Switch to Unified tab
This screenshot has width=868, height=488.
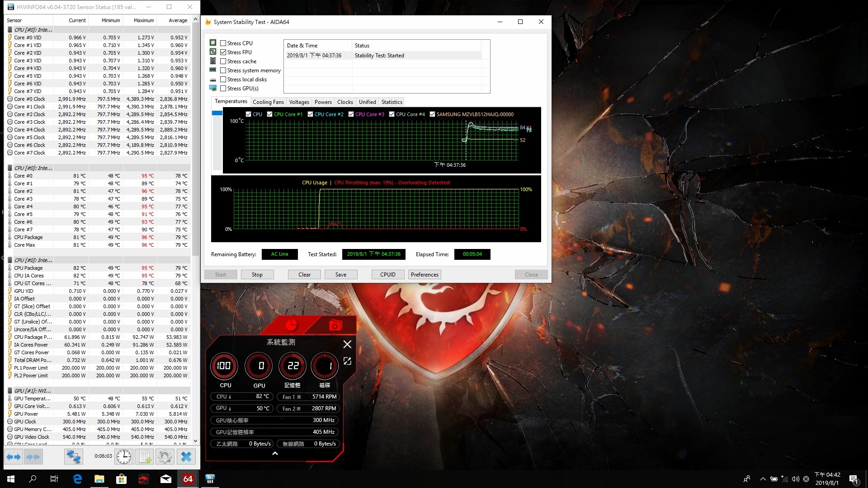coord(368,102)
